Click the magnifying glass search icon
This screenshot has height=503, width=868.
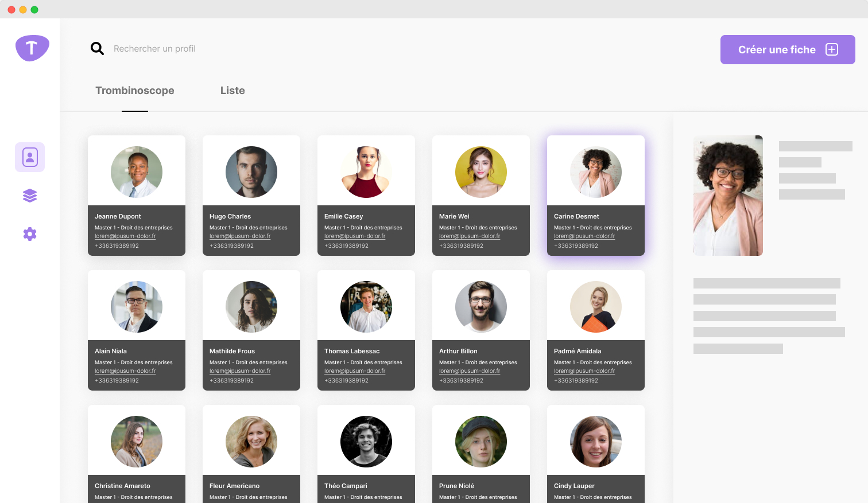coord(97,49)
